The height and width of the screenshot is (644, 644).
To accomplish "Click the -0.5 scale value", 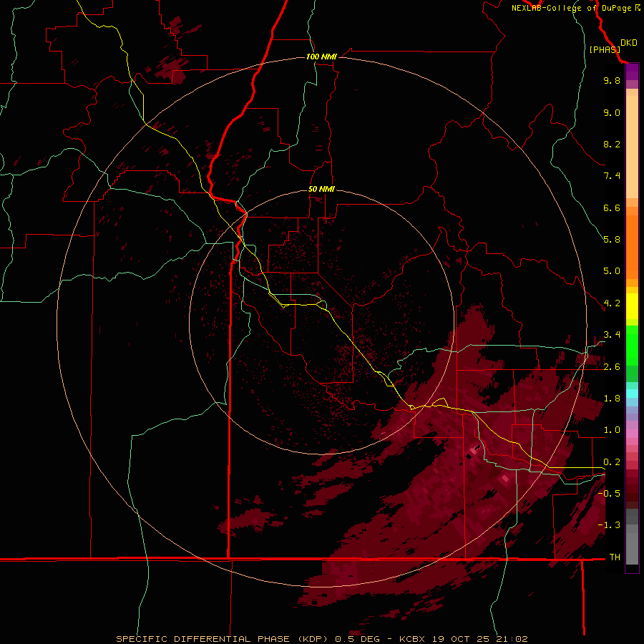I will click(x=609, y=493).
